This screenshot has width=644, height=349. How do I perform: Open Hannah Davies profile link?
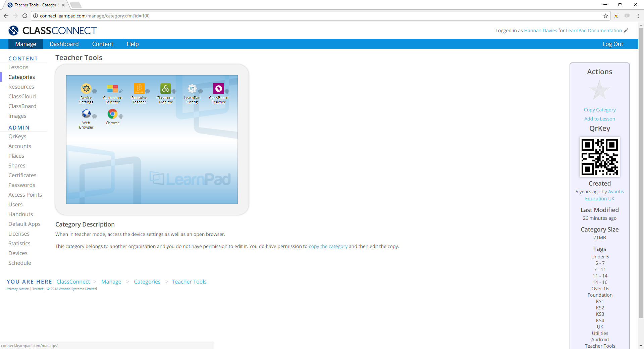541,31
